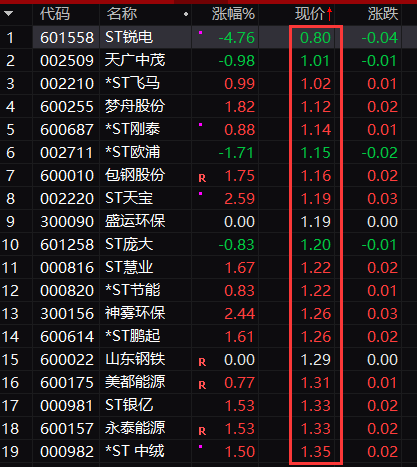
Task: Click the 代码 column header
Action: 55,14
